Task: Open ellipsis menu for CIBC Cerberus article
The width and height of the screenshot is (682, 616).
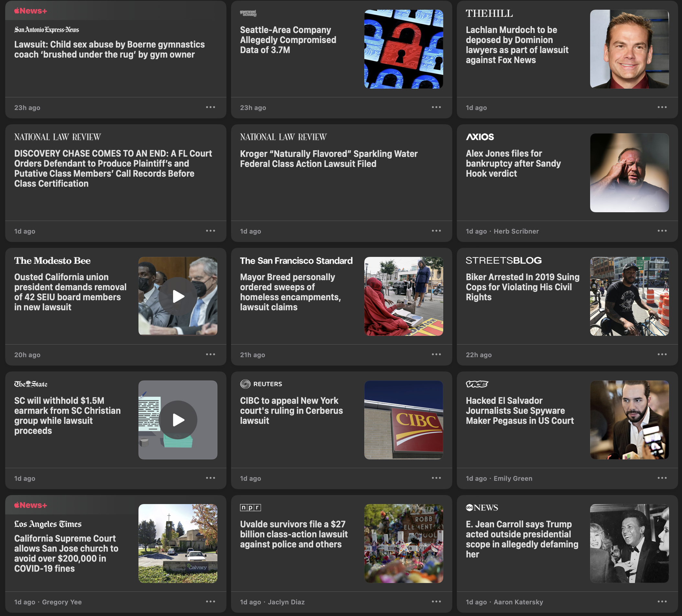Action: [436, 478]
